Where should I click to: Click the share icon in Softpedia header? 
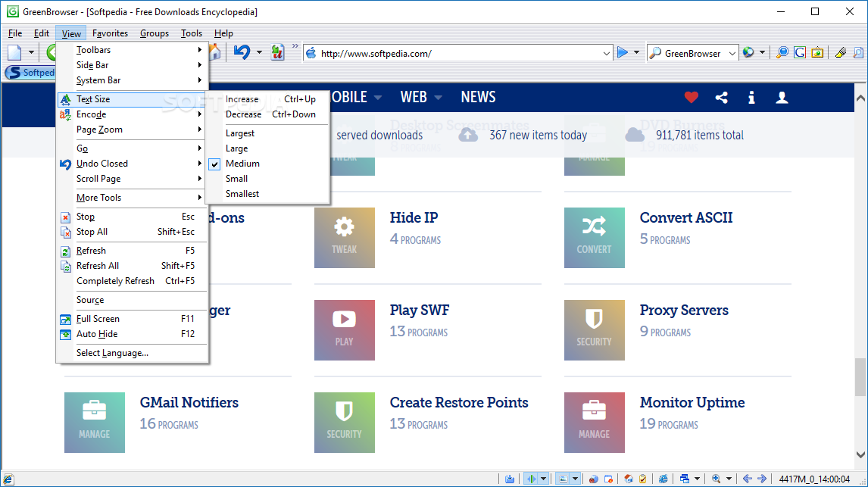[721, 98]
